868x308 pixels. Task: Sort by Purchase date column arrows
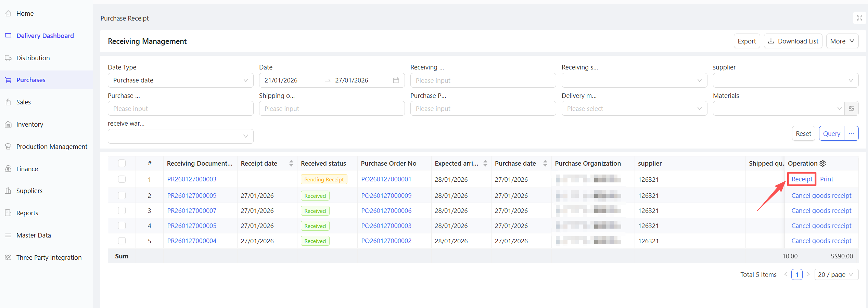coord(545,164)
